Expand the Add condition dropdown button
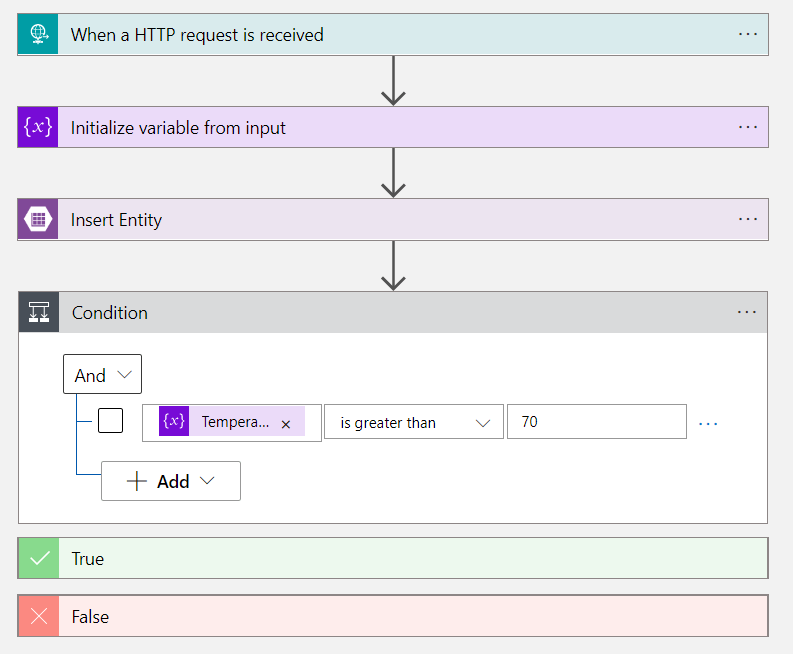The image size is (793, 654). click(171, 481)
